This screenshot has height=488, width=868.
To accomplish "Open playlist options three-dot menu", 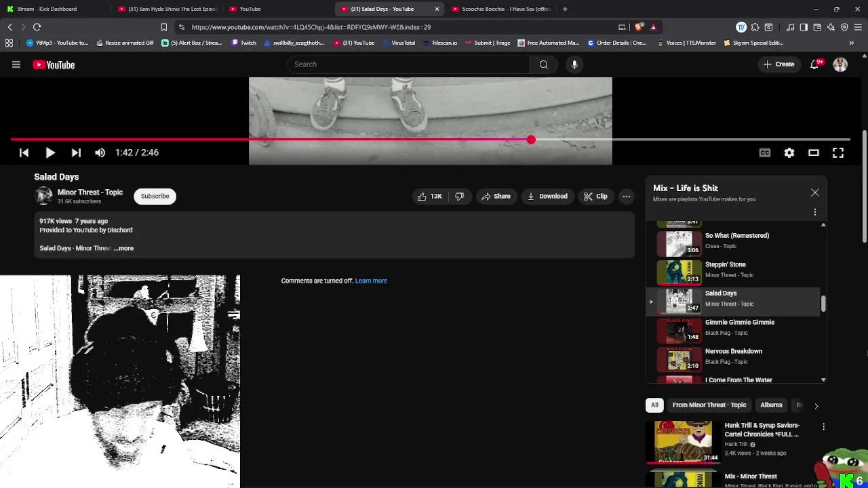I will [x=815, y=212].
